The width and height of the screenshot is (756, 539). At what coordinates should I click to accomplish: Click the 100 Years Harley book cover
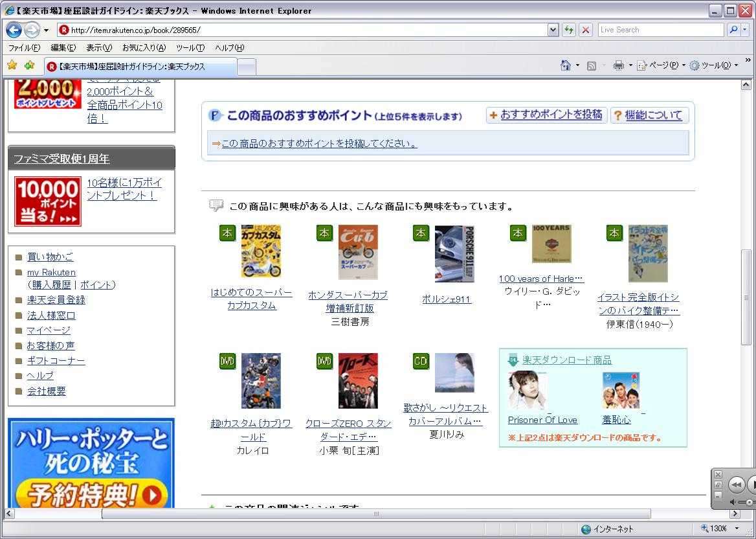(x=551, y=244)
